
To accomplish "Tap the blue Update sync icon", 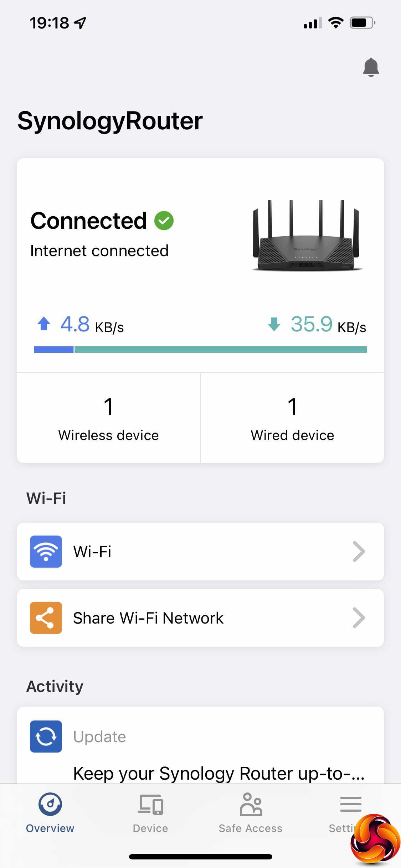I will coord(46,736).
